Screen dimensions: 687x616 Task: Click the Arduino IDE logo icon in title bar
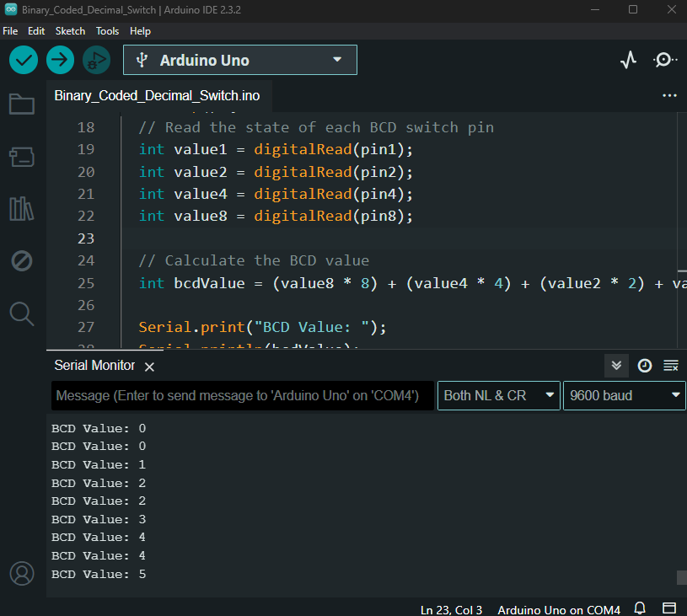click(10, 9)
